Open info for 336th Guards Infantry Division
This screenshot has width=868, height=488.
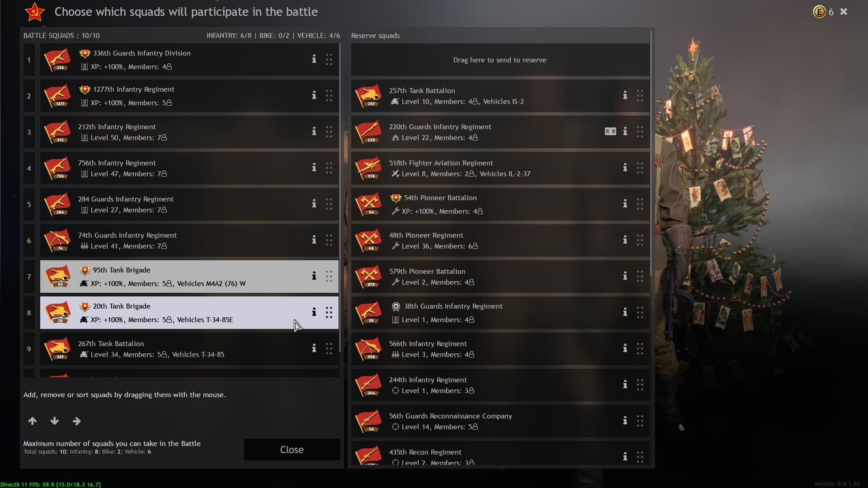click(x=314, y=59)
